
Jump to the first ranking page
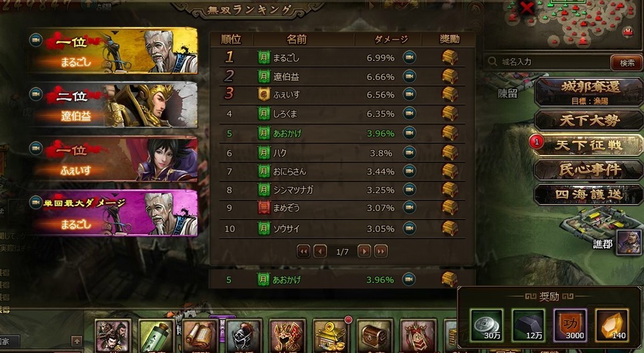pyautogui.click(x=303, y=251)
